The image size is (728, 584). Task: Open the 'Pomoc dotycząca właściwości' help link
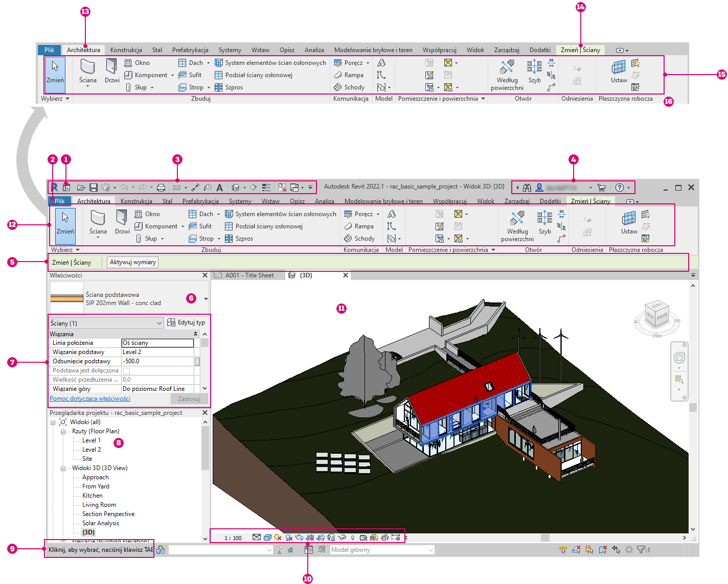[90, 399]
